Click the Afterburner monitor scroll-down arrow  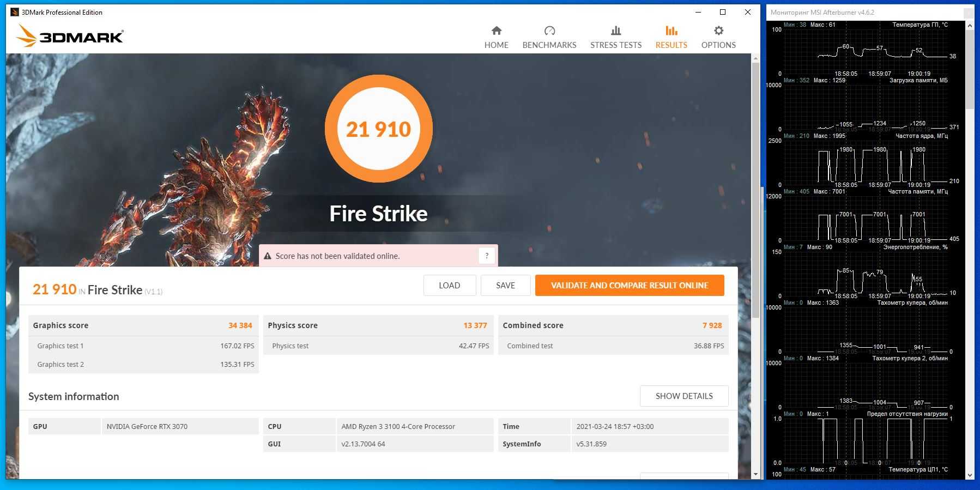point(970,475)
